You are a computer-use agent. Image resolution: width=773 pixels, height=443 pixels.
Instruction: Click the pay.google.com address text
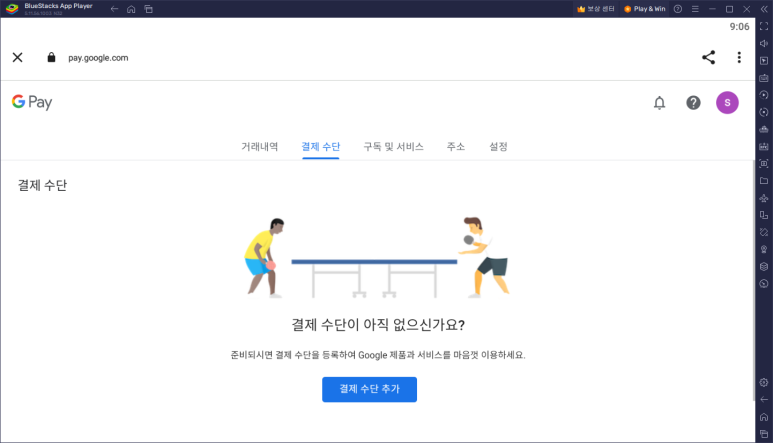(x=98, y=58)
